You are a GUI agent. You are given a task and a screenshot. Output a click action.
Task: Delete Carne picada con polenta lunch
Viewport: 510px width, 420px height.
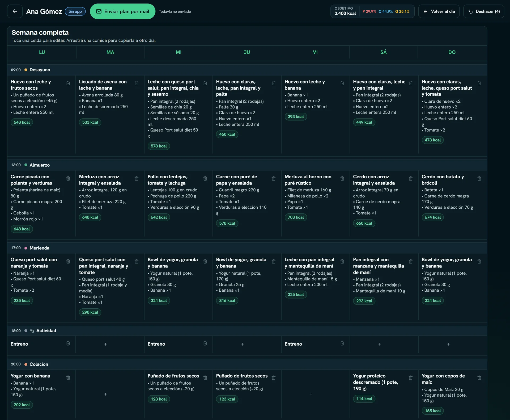pos(68,178)
